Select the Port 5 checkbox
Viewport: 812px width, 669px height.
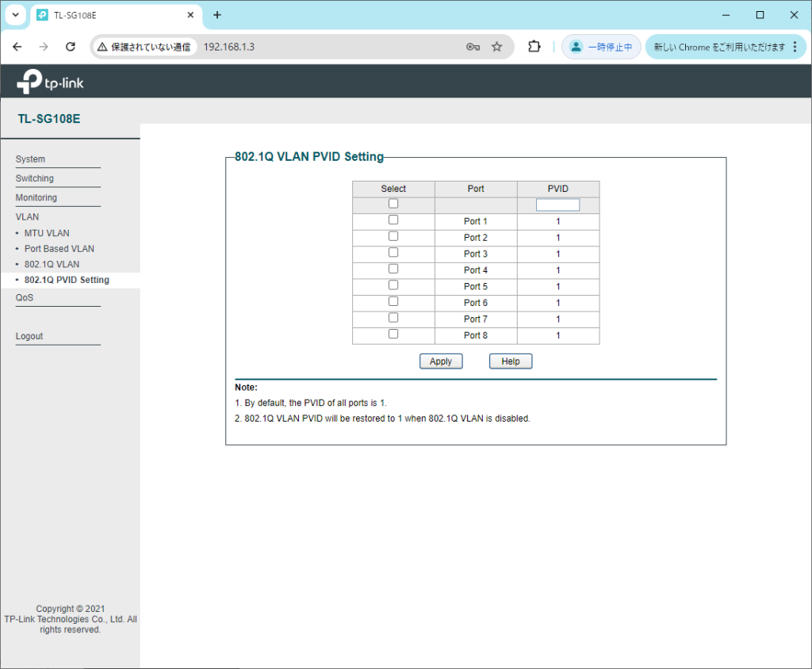tap(393, 285)
